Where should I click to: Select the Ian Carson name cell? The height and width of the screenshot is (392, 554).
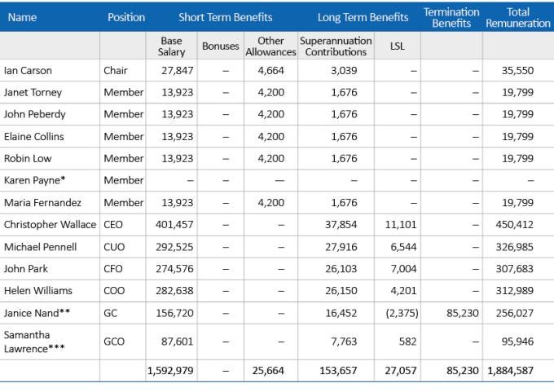click(x=50, y=70)
